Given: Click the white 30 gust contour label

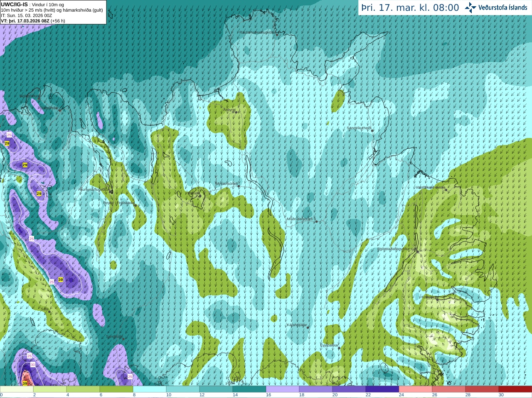Looking at the screenshot, I should [x=33, y=364].
